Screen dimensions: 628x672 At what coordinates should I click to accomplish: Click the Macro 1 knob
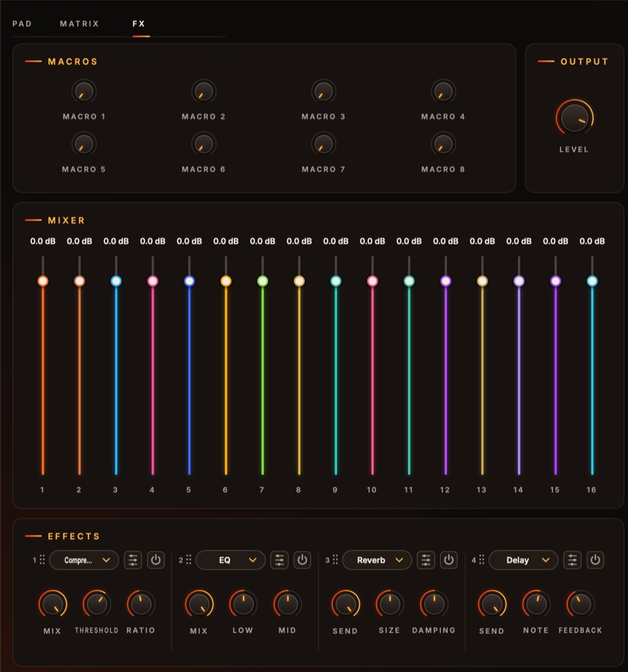point(84,91)
